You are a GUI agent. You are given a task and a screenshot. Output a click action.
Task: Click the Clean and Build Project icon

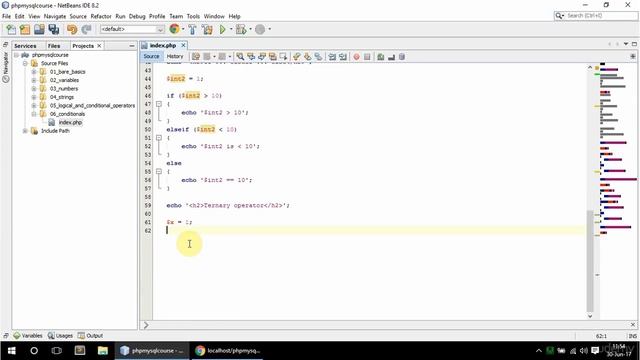207,29
